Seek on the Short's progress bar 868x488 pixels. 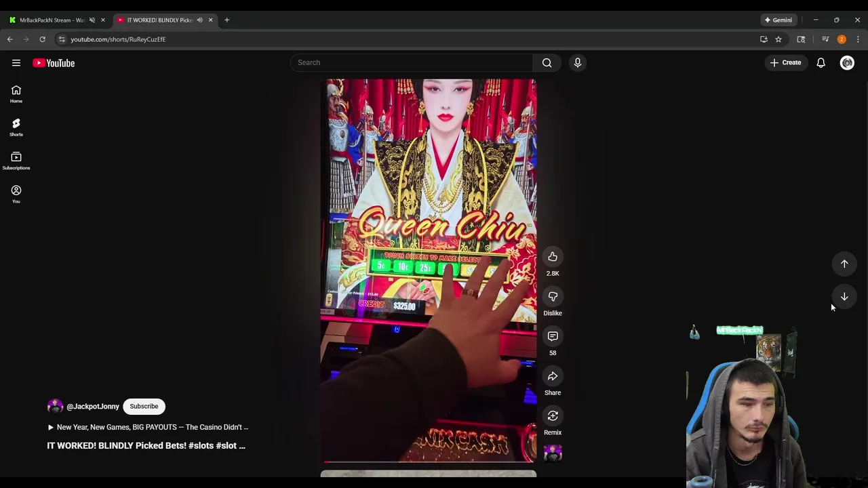point(429,462)
